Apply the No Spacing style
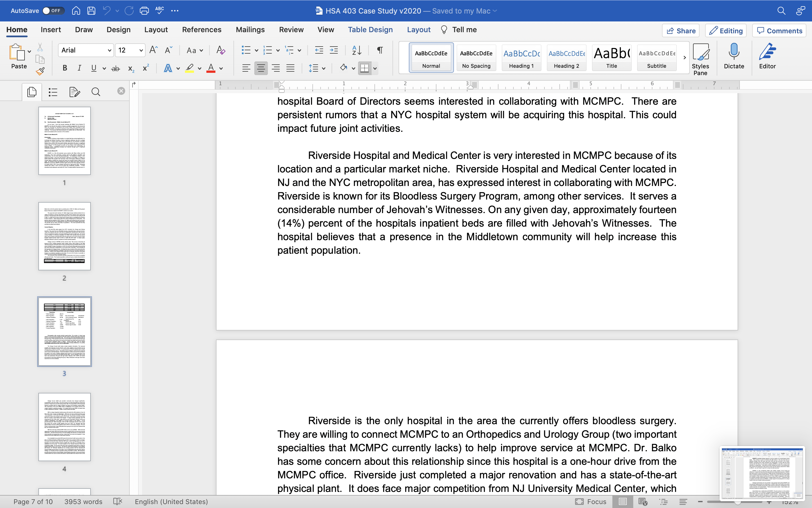 tap(476, 58)
